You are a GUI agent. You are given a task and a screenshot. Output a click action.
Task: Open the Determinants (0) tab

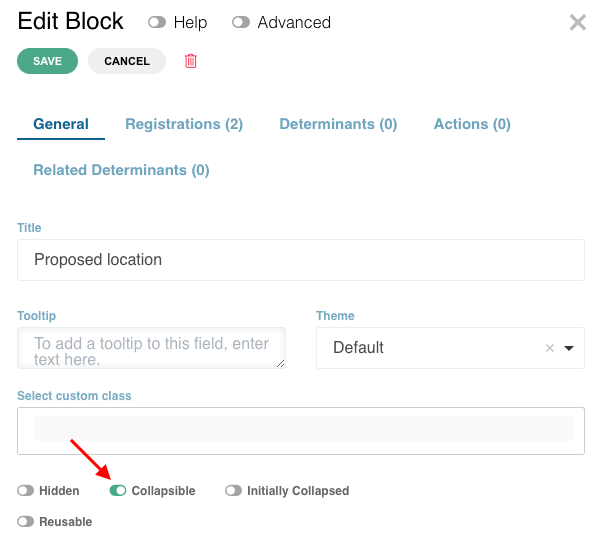coord(338,124)
